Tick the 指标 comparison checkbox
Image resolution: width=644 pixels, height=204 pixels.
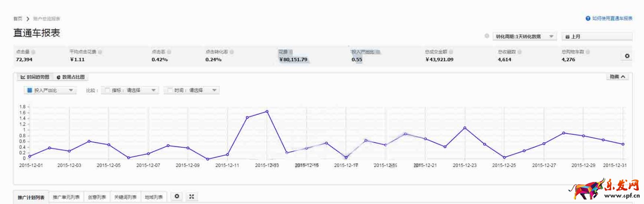tap(107, 91)
